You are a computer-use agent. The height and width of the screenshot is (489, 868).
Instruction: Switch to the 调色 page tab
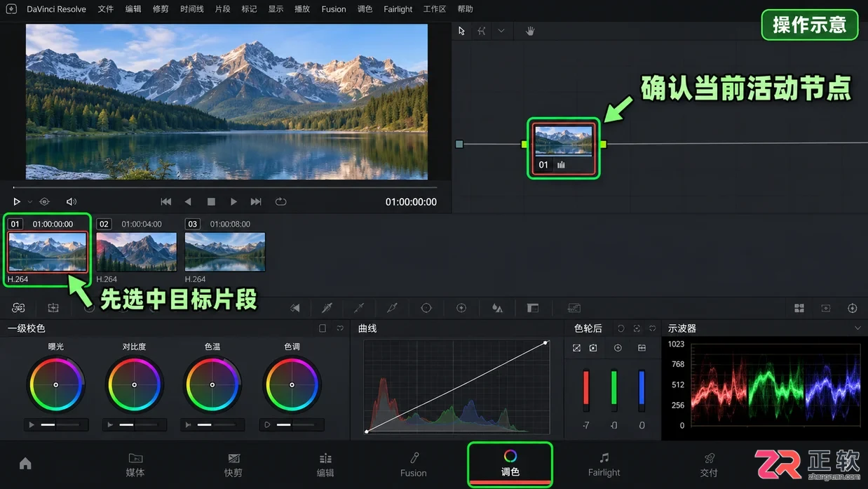[510, 464]
